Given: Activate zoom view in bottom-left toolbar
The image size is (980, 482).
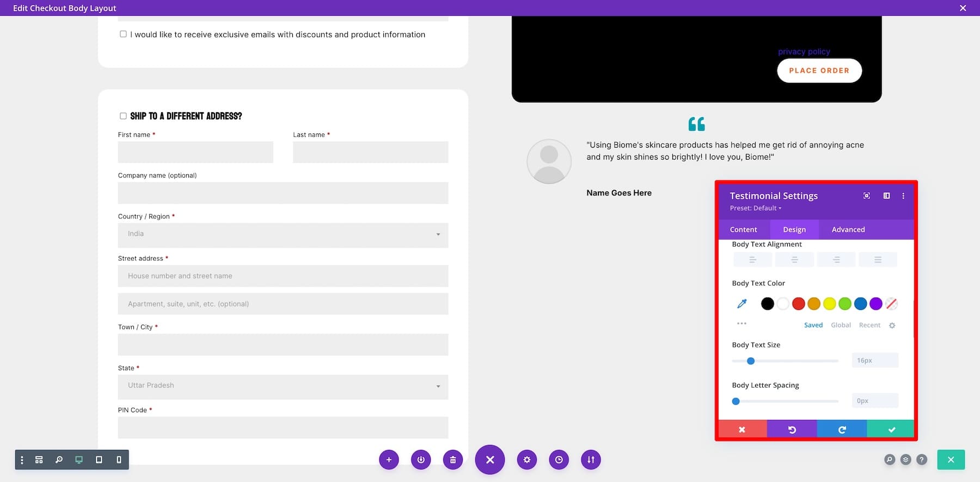Looking at the screenshot, I should click(x=59, y=460).
